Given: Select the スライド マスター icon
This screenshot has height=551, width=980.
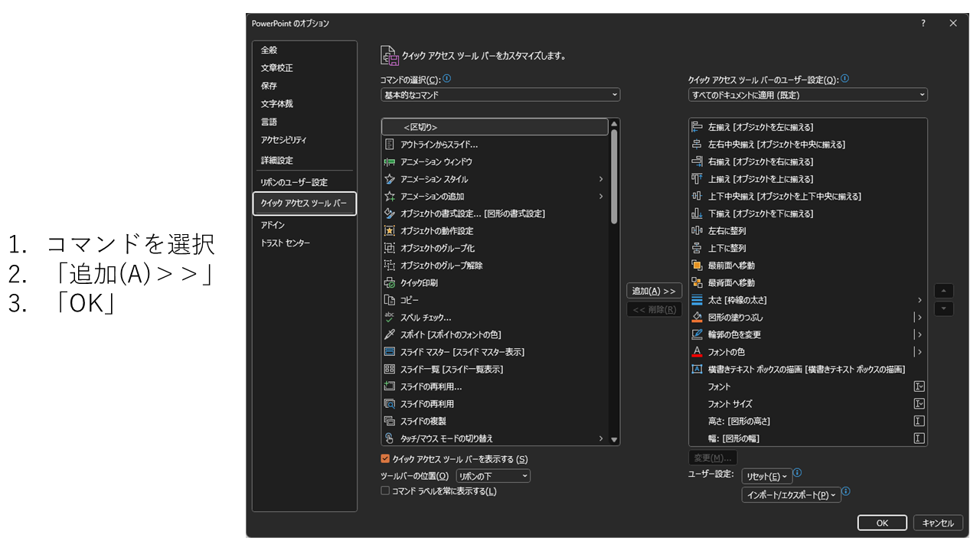Looking at the screenshot, I should [389, 352].
